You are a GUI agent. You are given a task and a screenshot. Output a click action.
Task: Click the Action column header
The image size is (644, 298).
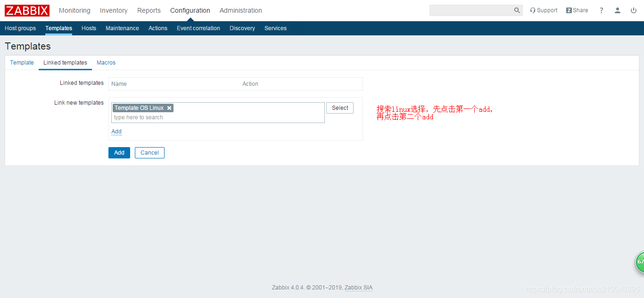pyautogui.click(x=250, y=84)
